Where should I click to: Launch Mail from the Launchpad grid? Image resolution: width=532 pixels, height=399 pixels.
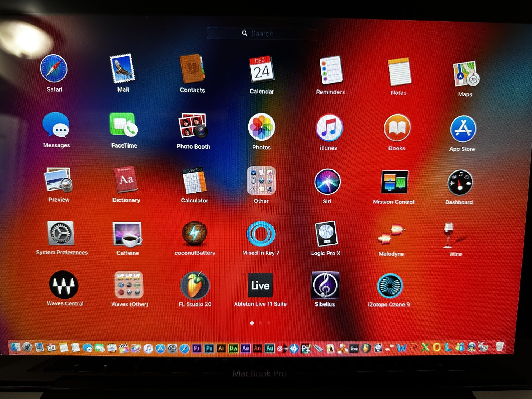click(x=122, y=69)
